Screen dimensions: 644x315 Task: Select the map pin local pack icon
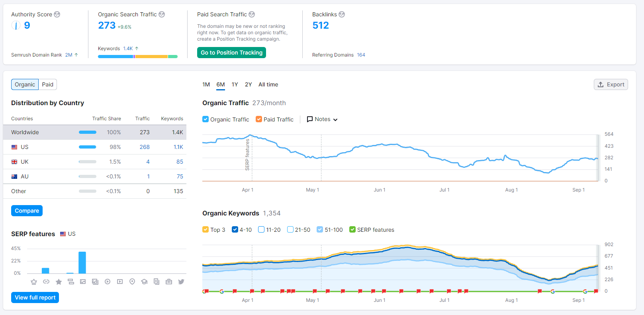coord(132,282)
